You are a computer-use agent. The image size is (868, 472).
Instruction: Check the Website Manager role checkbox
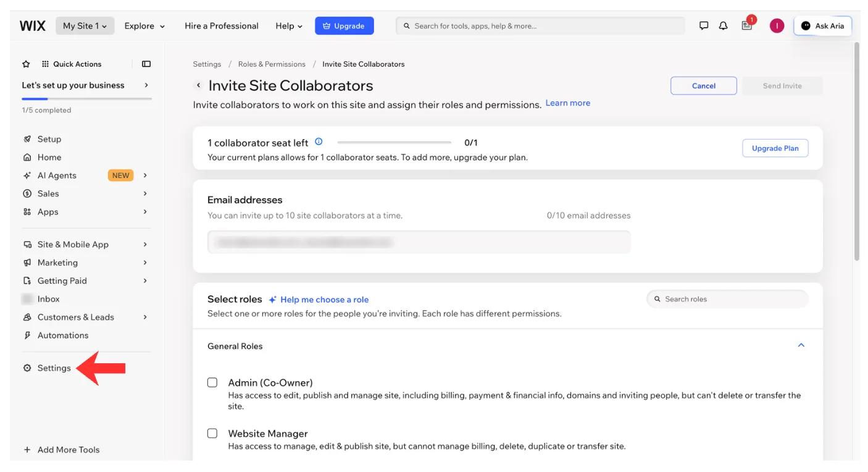point(212,433)
